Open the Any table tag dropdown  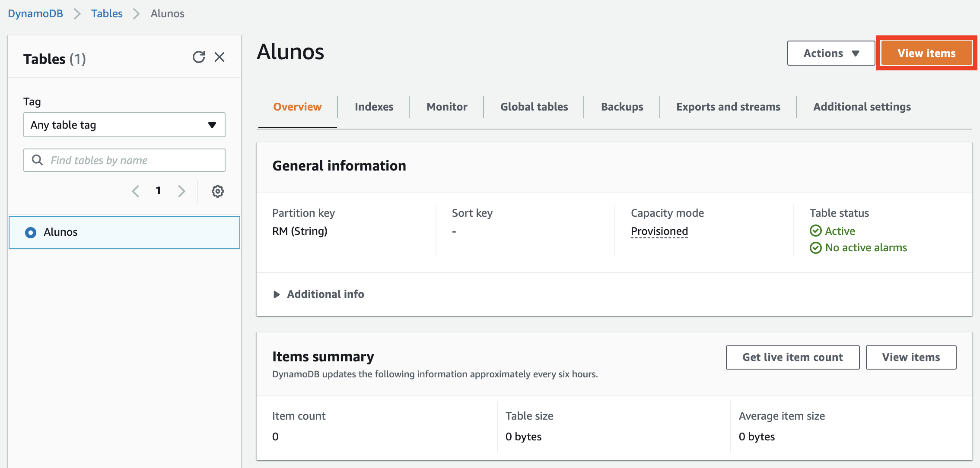pyautogui.click(x=124, y=125)
